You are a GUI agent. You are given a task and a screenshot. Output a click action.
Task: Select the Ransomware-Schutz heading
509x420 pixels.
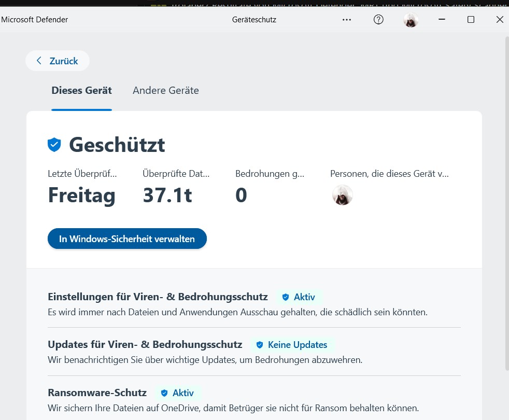(x=97, y=393)
